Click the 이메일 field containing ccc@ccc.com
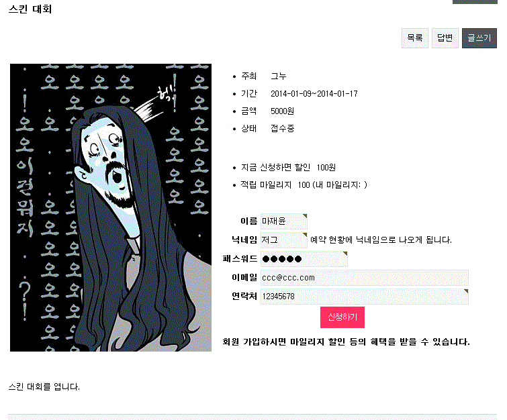The height and width of the screenshot is (420, 507). click(365, 278)
